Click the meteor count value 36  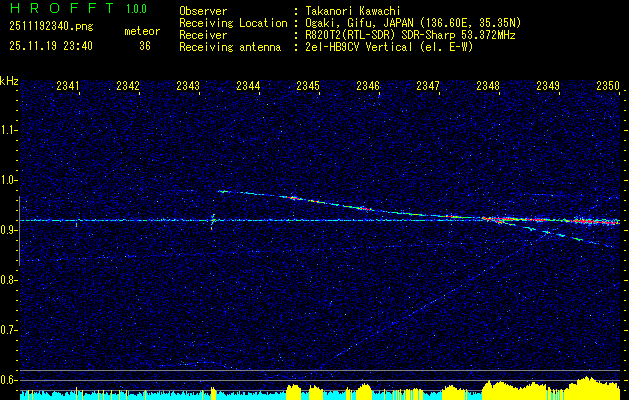coord(145,46)
